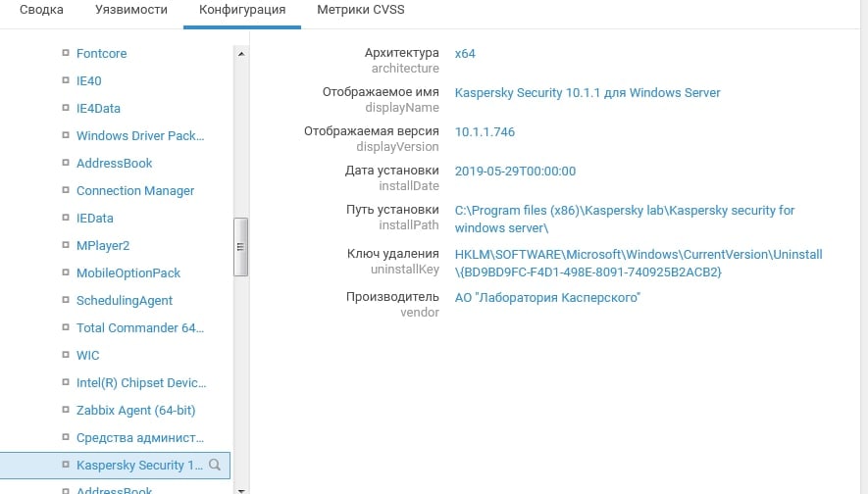Click the Производитель field label

[x=392, y=297]
